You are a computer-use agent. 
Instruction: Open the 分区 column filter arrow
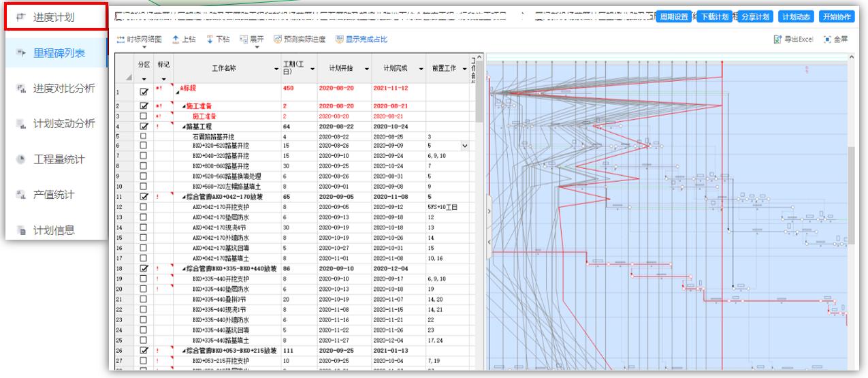143,79
